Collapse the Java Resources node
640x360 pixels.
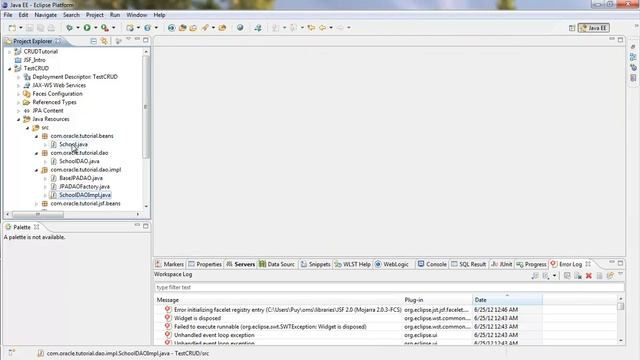click(x=18, y=120)
